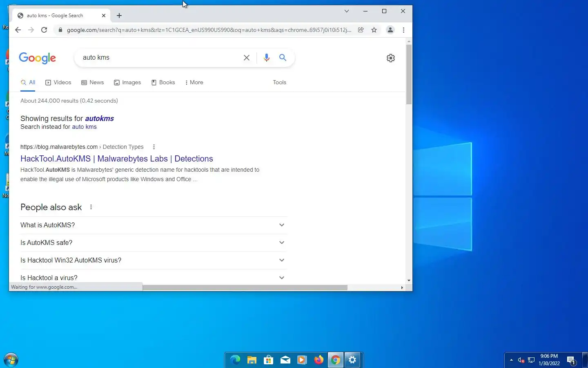The image size is (588, 368).
Task: Click in the 'auto kms' search field
Action: tap(159, 58)
